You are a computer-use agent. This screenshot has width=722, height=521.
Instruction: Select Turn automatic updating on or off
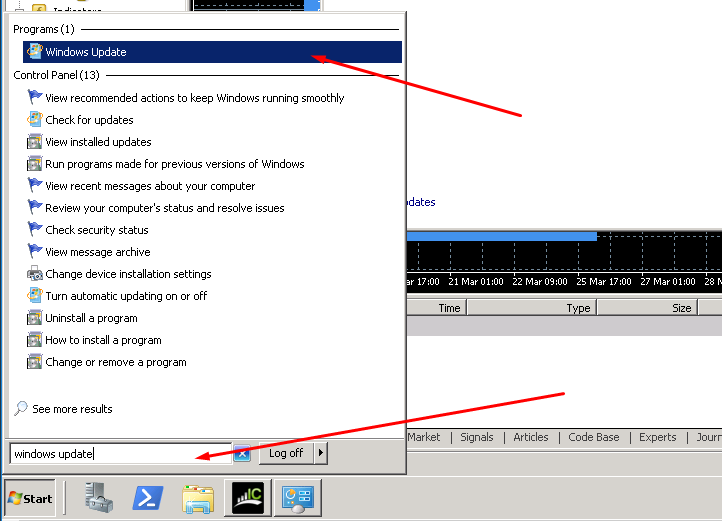[126, 296]
